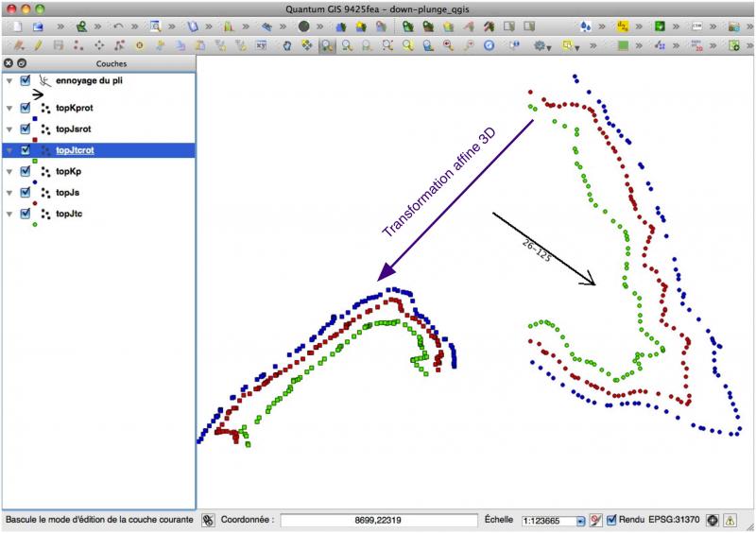Close the Couches panel
The width and height of the screenshot is (756, 533).
coord(9,62)
